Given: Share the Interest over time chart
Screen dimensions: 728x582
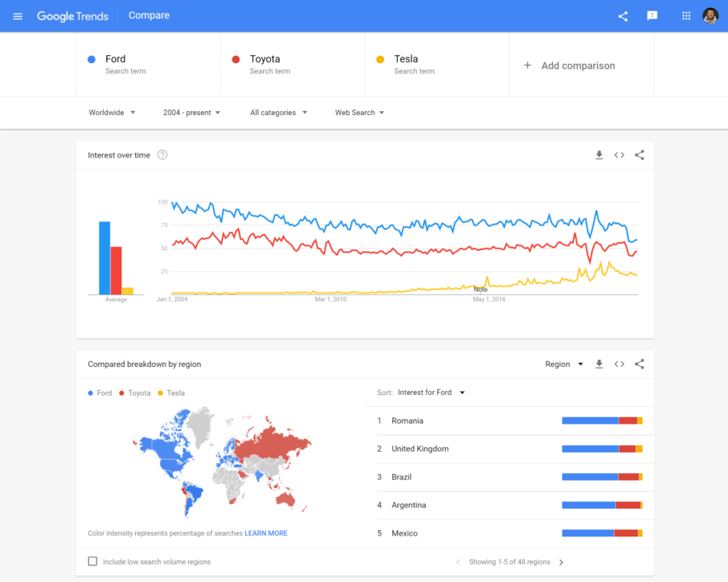Looking at the screenshot, I should click(x=639, y=155).
